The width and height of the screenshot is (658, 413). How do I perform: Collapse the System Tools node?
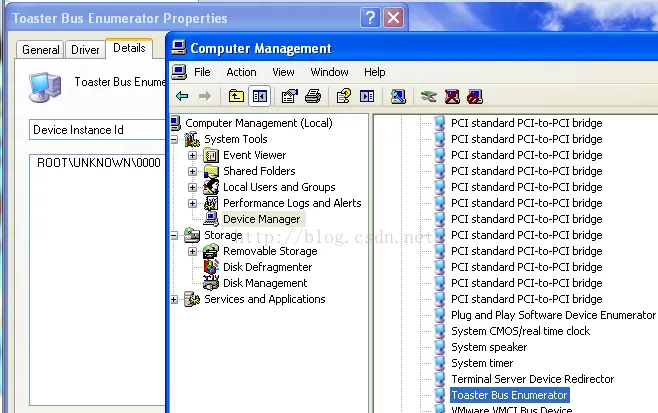[x=174, y=139]
